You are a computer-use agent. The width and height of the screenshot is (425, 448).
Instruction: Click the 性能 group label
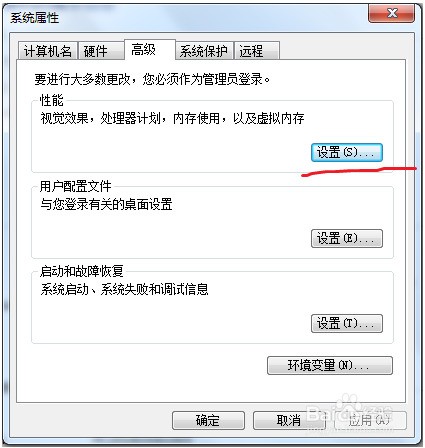[x=51, y=100]
